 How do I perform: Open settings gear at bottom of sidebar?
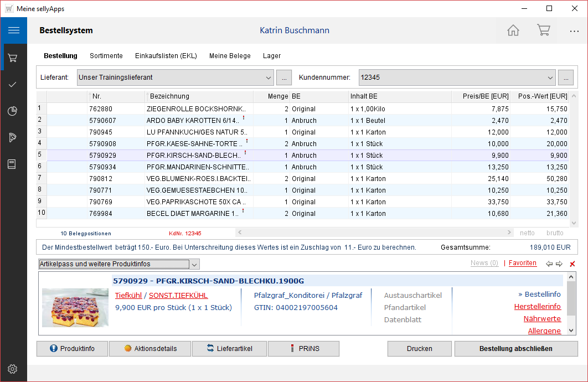[13, 369]
